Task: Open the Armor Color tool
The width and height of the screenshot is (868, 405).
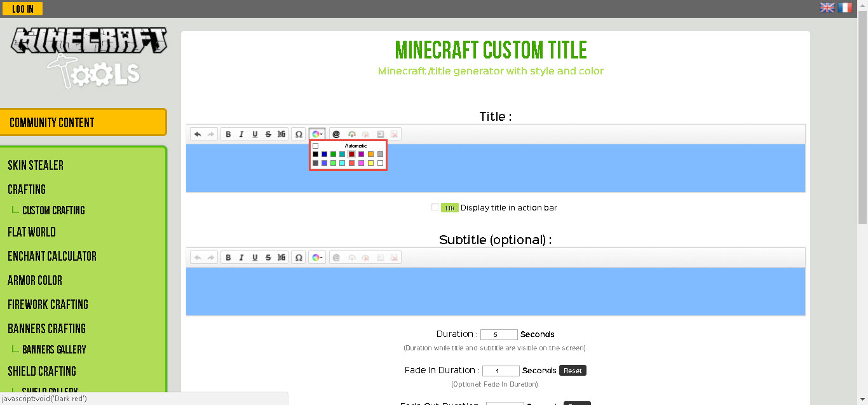Action: pyautogui.click(x=35, y=280)
